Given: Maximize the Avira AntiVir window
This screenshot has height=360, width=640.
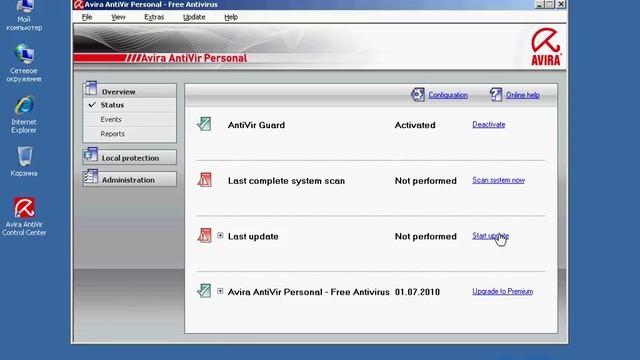Looking at the screenshot, I should coord(550,4).
